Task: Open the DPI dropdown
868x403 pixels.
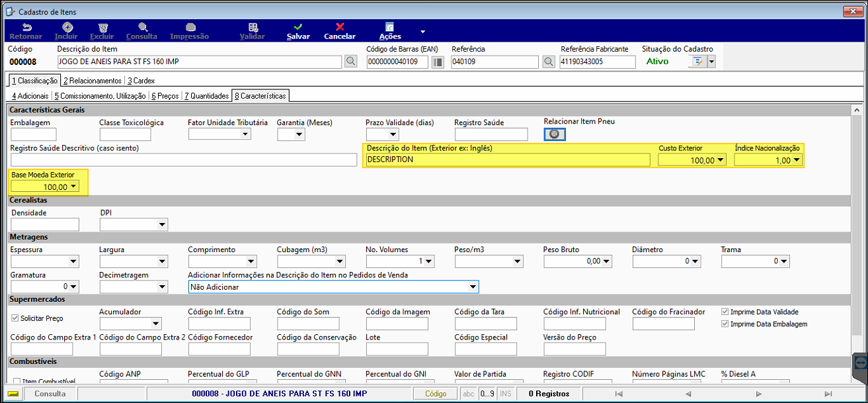Action: [162, 225]
